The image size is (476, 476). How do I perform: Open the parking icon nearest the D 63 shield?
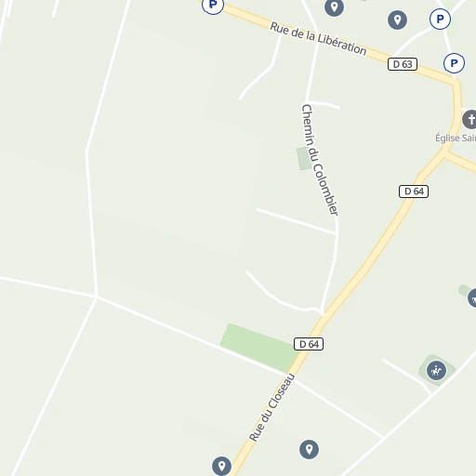pyautogui.click(x=454, y=63)
